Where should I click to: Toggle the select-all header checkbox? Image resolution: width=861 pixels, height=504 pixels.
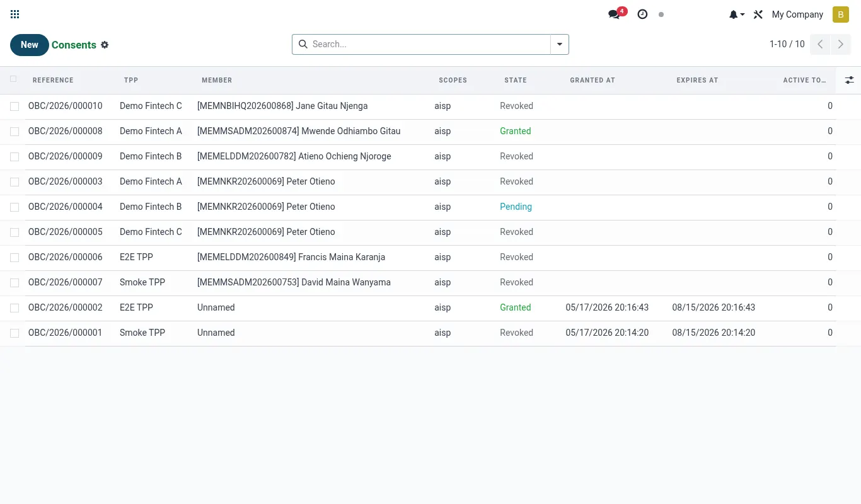(14, 79)
